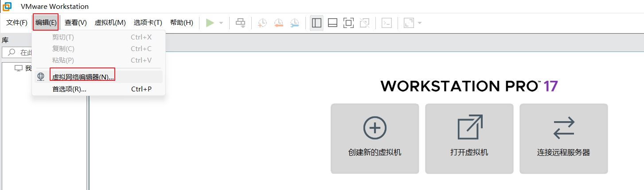Click the VMware Workstation title bar logo
Screen dimensions: 644x190
(x=7, y=6)
